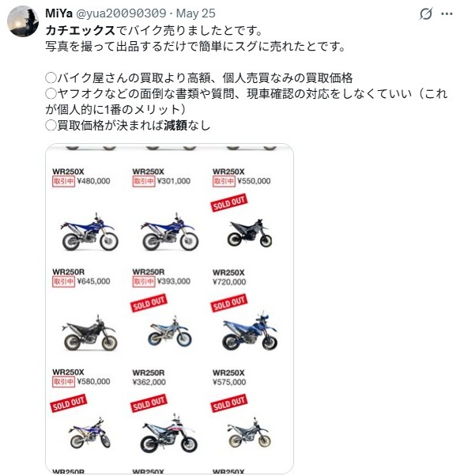Click the WR250X ¥575,000 motorcycle image
The image size is (464, 476).
pyautogui.click(x=250, y=433)
